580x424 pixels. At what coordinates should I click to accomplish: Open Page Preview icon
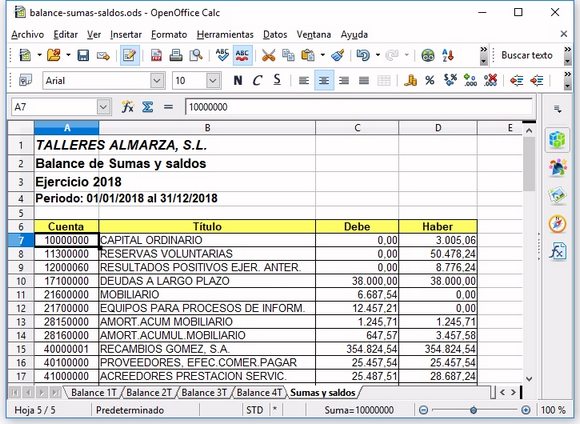[x=196, y=55]
